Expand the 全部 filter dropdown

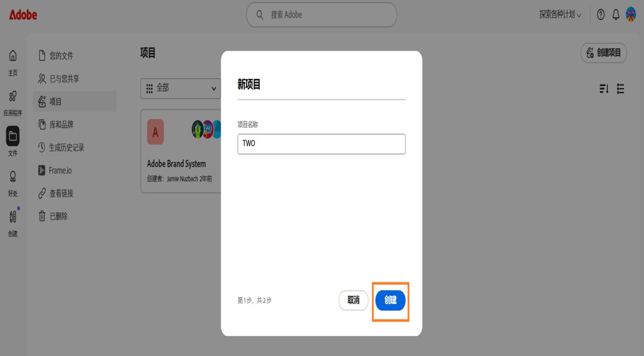(x=180, y=89)
